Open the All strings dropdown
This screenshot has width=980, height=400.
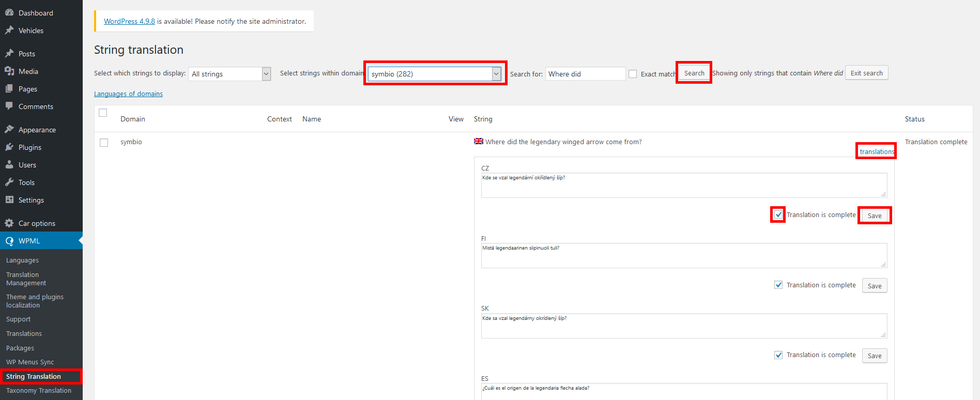click(229, 74)
